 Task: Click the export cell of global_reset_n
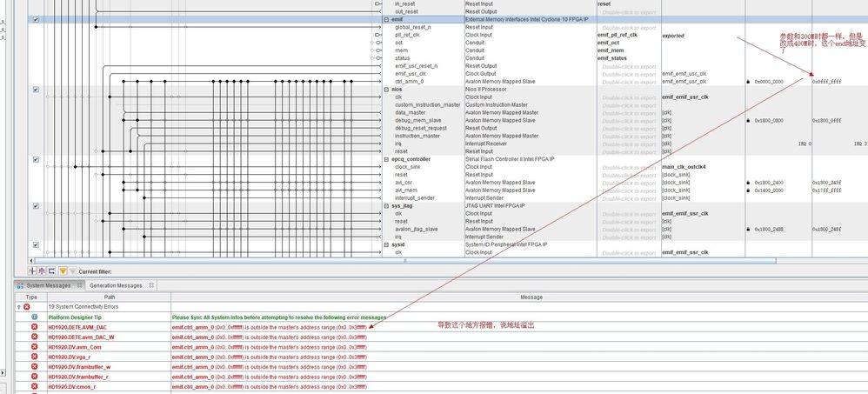coord(629,27)
